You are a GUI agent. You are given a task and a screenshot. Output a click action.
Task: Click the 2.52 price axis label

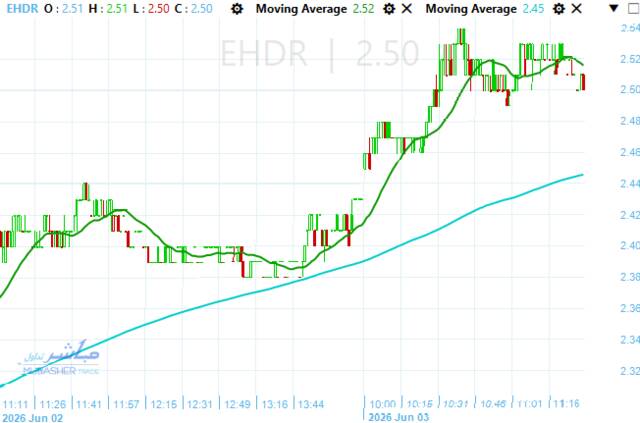pos(630,59)
